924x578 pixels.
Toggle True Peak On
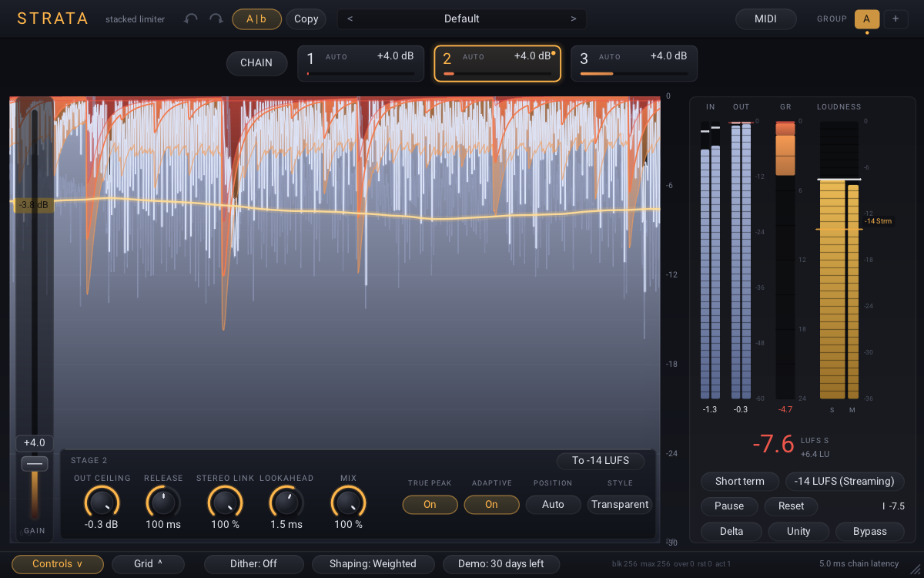pyautogui.click(x=430, y=505)
